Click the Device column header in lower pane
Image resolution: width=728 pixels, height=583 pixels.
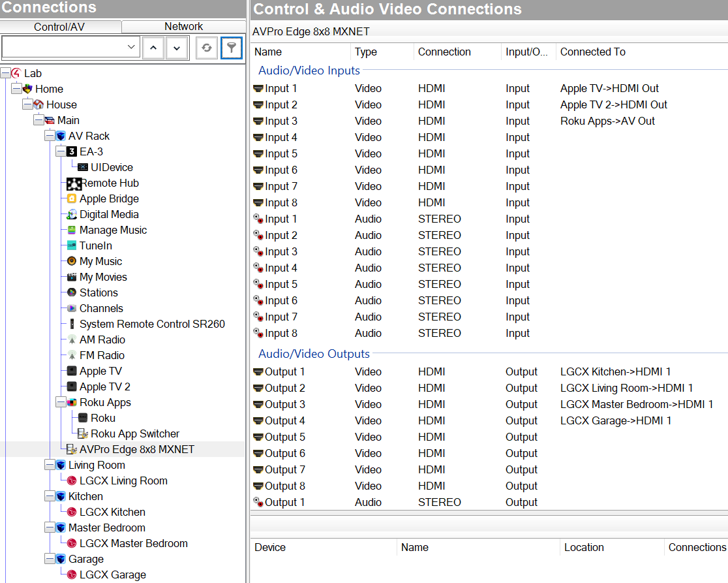click(324, 547)
